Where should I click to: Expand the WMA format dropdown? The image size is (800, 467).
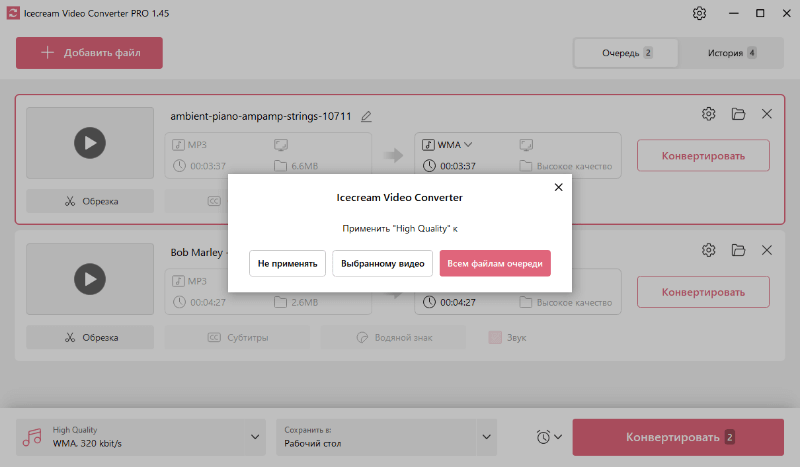(447, 144)
